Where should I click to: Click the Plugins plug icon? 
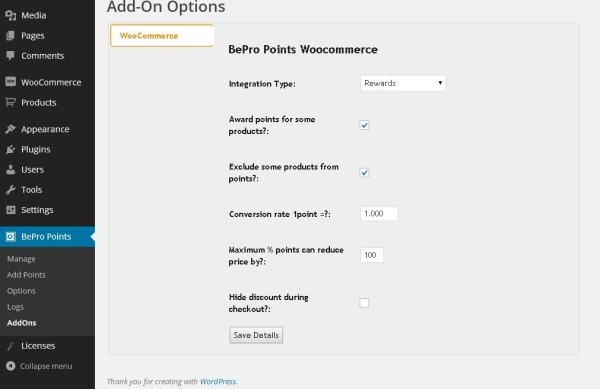point(11,149)
